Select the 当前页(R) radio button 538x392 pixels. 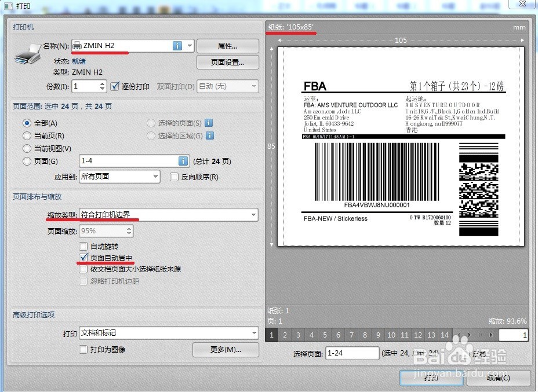click(x=27, y=135)
